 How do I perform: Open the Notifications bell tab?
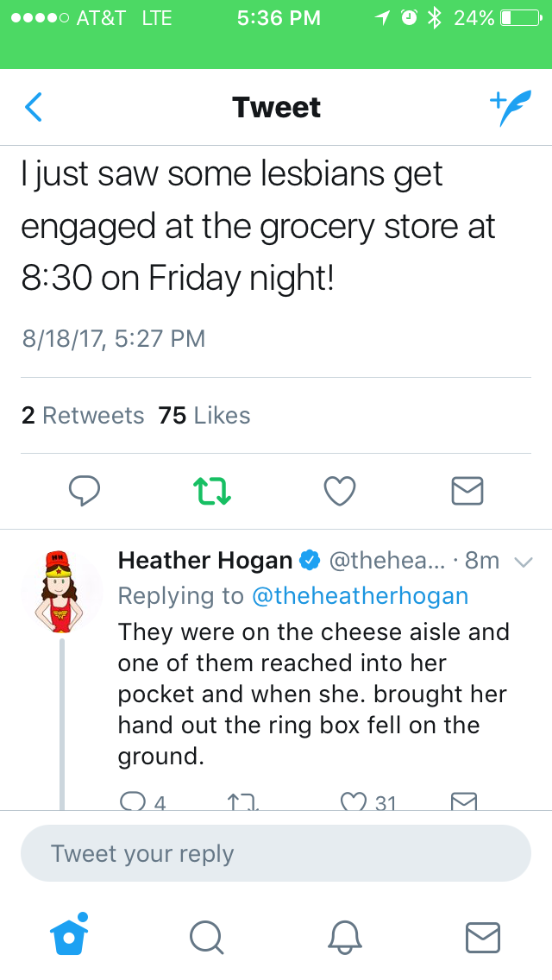(x=344, y=936)
